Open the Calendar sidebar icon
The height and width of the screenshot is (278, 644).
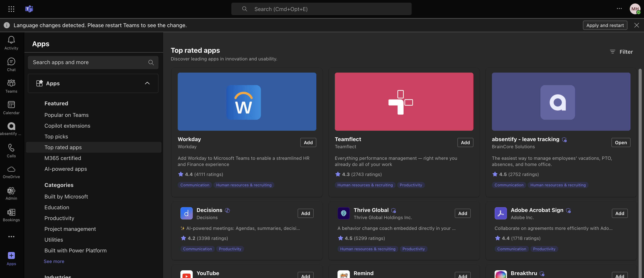(x=11, y=107)
